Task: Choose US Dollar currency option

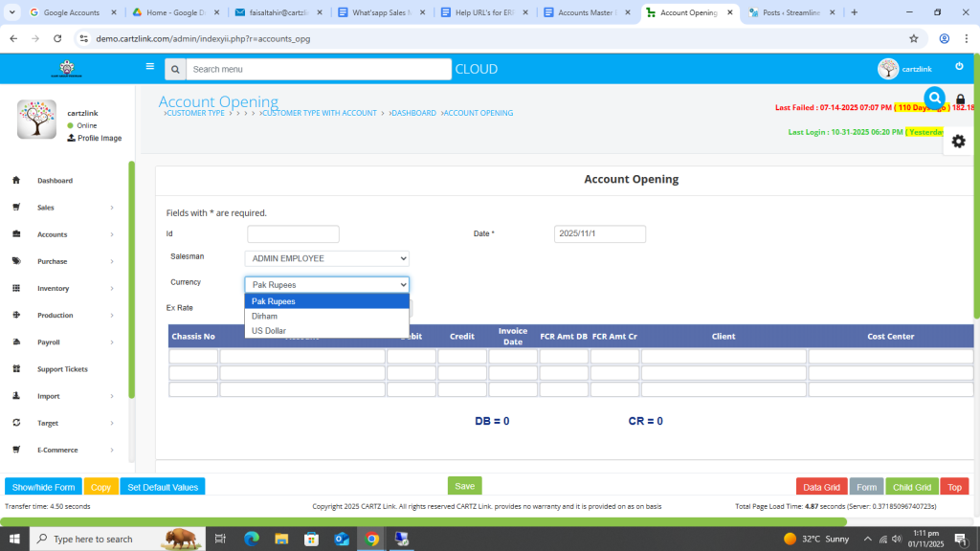Action: coord(268,331)
